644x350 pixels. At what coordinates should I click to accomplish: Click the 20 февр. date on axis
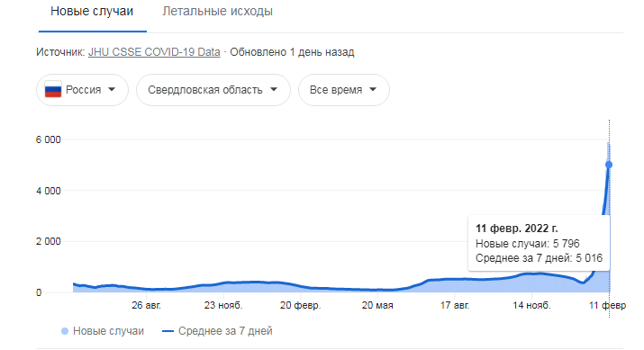point(300,305)
